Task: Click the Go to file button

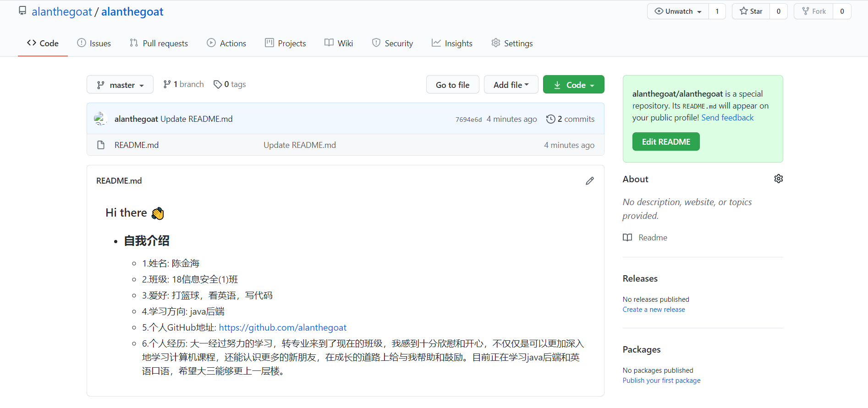Action: pos(453,85)
